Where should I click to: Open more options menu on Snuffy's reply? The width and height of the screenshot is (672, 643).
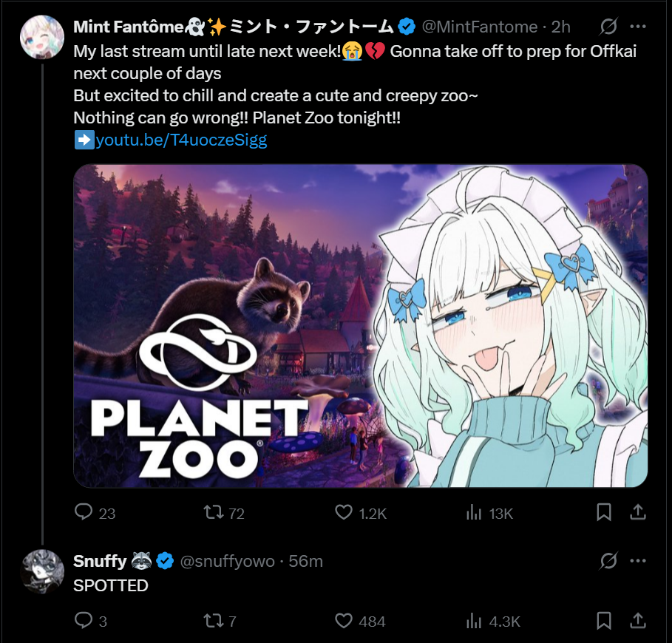637,562
